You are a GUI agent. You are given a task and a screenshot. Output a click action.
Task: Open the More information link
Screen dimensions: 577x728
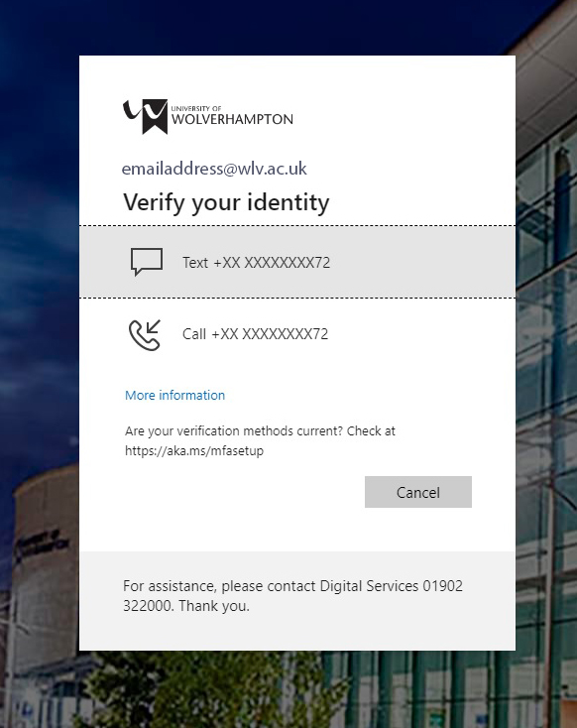tap(175, 395)
